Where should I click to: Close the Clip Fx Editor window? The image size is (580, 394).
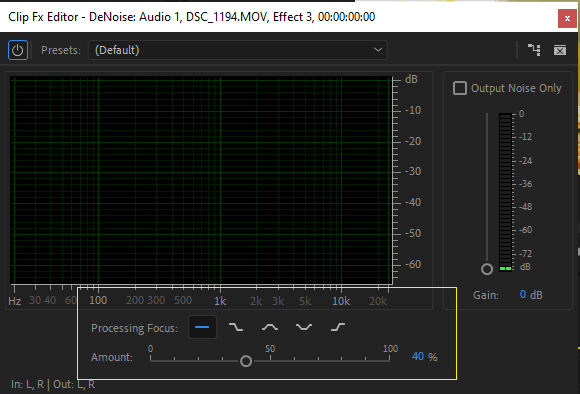567,18
